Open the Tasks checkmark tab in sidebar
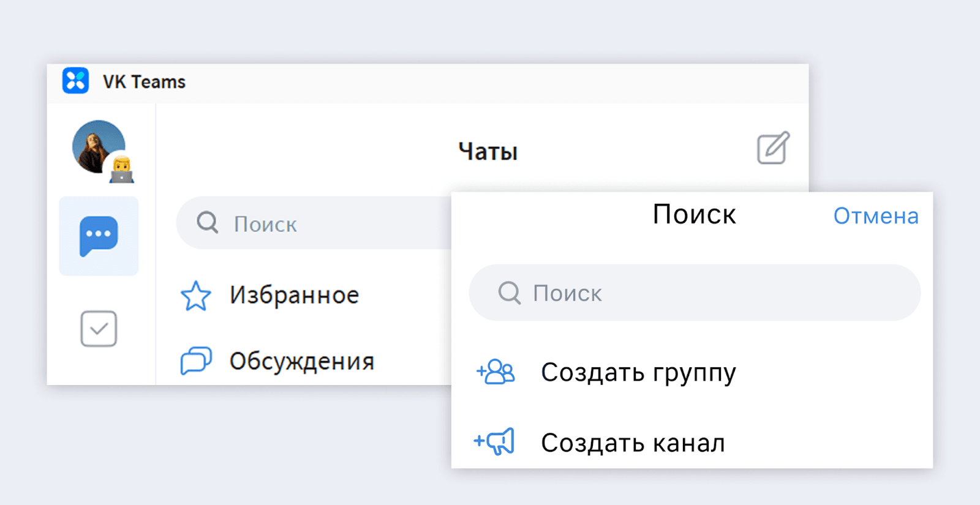The image size is (980, 505). pos(99,329)
